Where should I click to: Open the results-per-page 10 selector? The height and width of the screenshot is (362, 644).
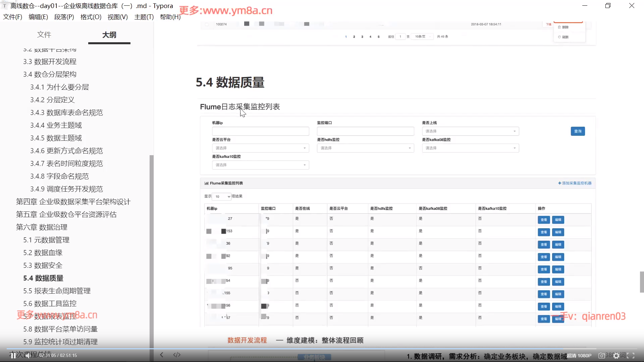click(222, 196)
